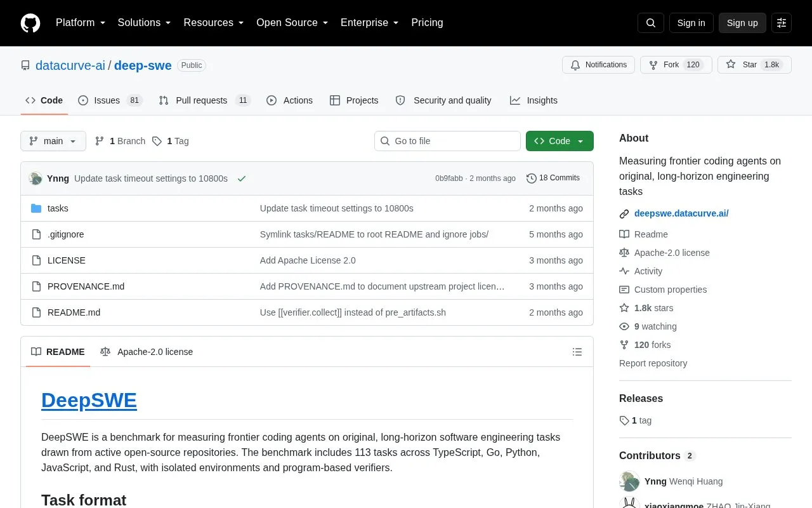Select the LICENSE file icon
This screenshot has width=812, height=508.
[x=36, y=260]
